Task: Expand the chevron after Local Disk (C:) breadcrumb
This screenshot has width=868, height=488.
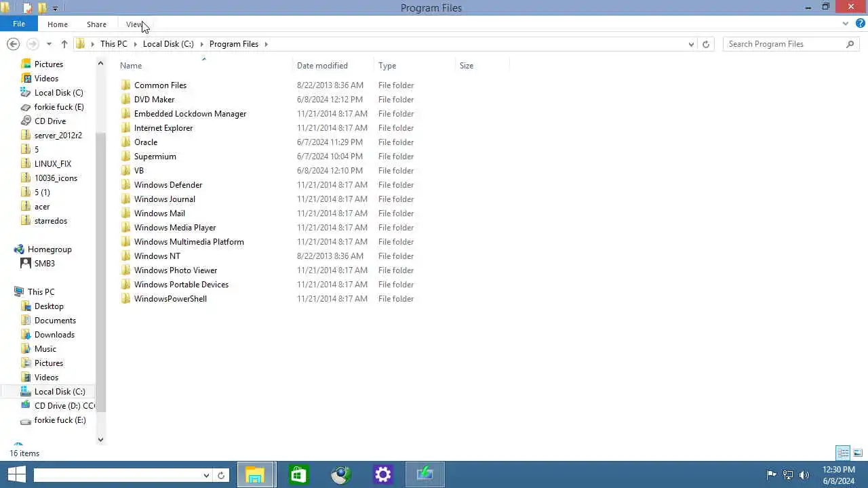Action: pos(201,44)
